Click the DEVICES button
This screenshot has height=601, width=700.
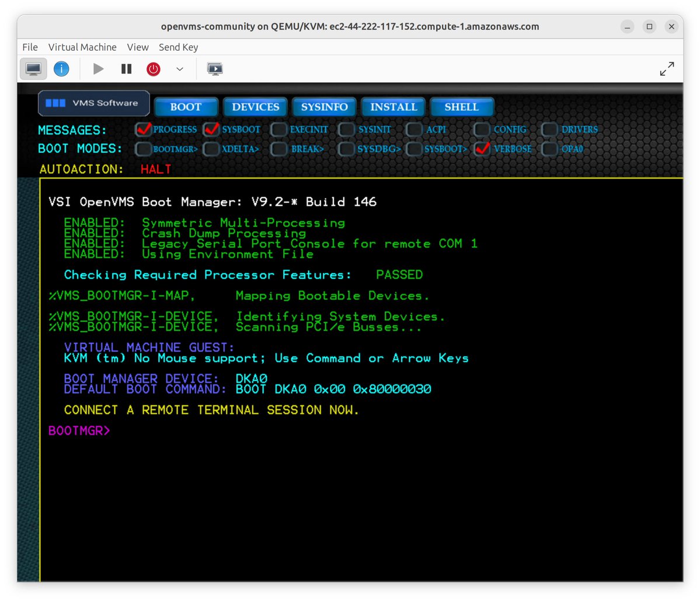(255, 107)
